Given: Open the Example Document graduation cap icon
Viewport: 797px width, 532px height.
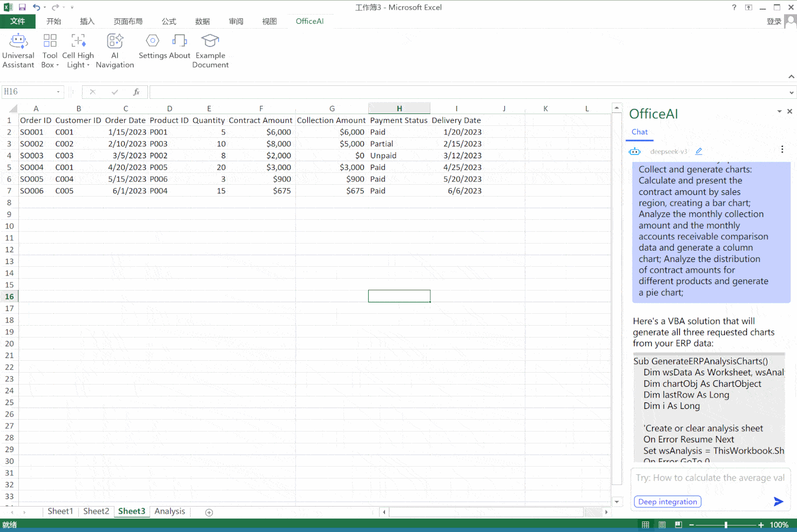Looking at the screenshot, I should click(x=210, y=41).
